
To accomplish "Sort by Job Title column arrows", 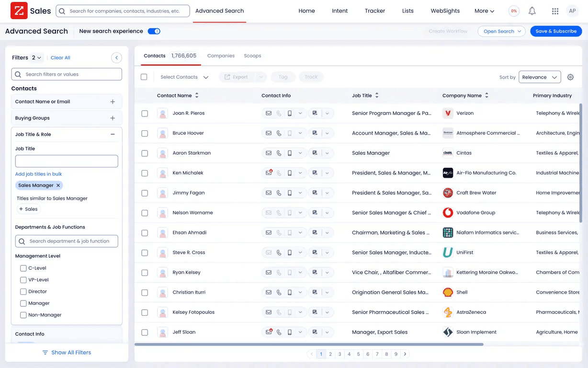I will click(376, 95).
